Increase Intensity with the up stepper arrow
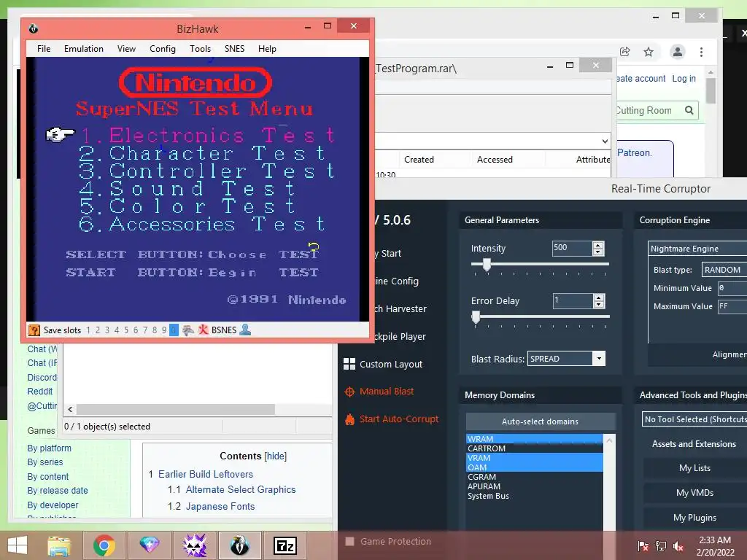The width and height of the screenshot is (747, 560). [598, 245]
